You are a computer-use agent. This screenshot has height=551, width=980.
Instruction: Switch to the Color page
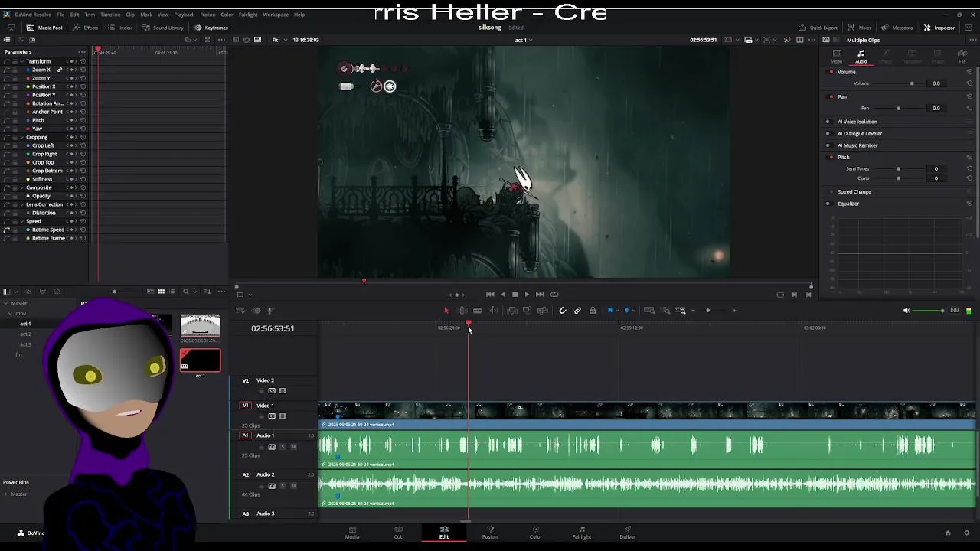click(x=536, y=533)
